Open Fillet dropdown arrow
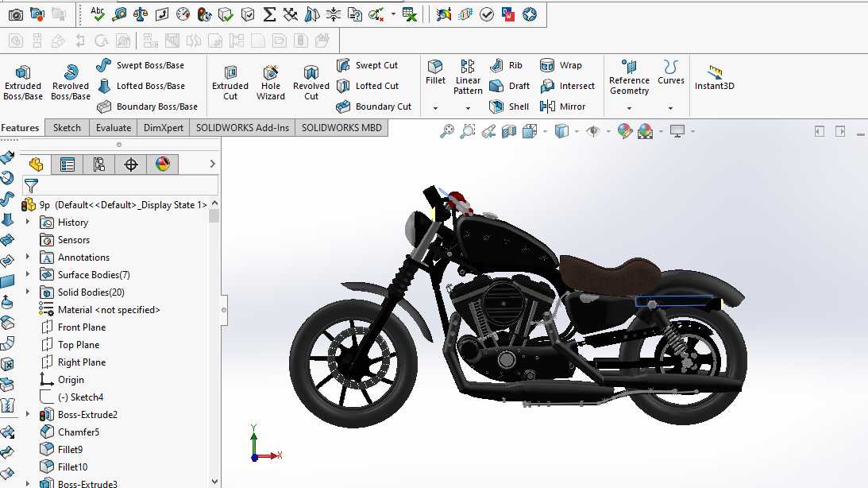868x488 pixels. point(435,108)
